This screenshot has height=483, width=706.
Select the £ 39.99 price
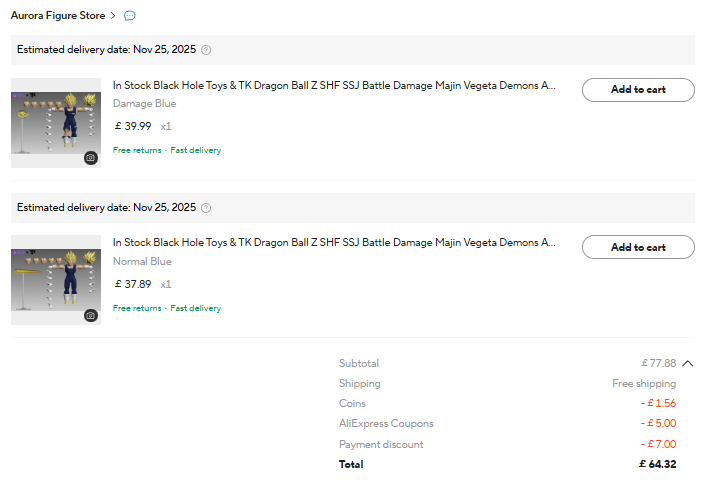pyautogui.click(x=133, y=126)
